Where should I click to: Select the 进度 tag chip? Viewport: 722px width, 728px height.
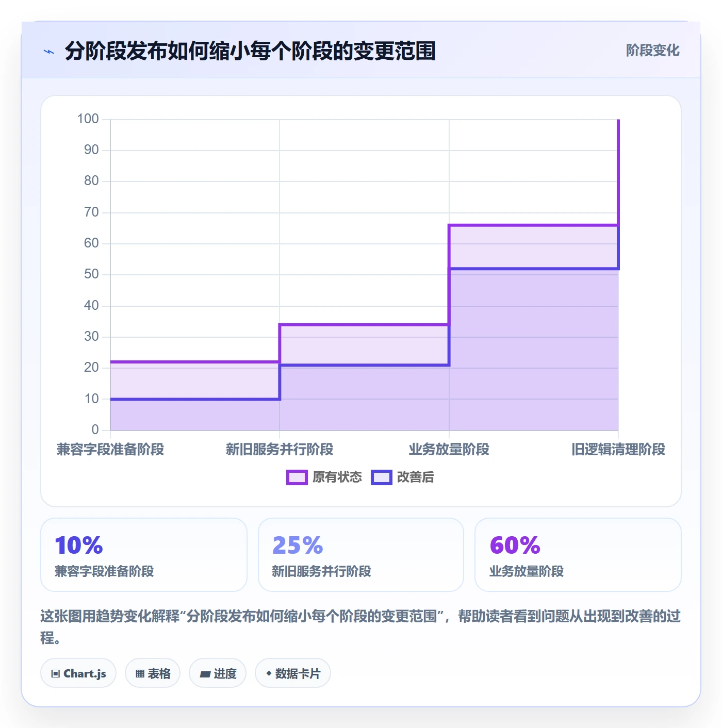point(218,673)
